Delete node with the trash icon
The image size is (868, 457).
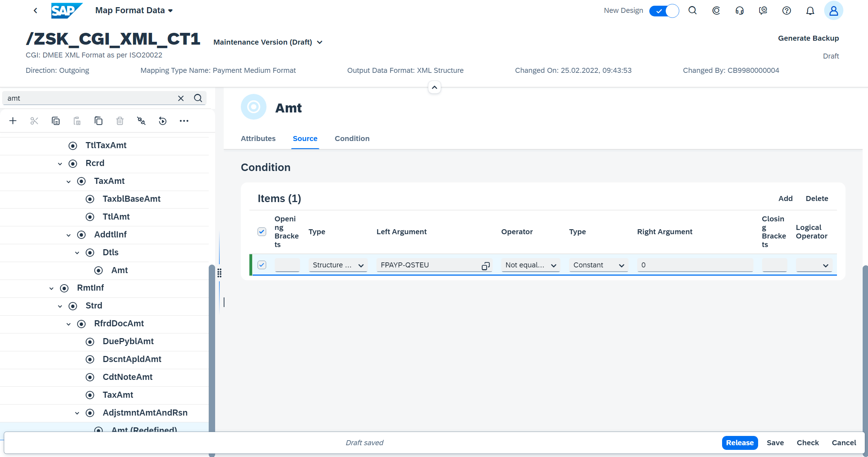click(120, 121)
